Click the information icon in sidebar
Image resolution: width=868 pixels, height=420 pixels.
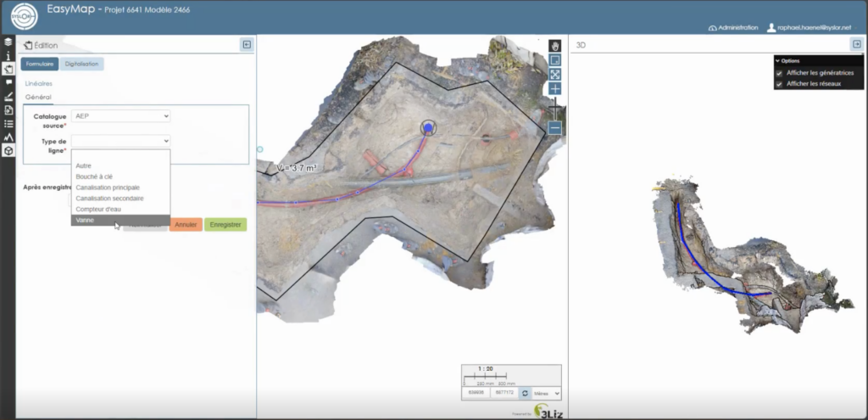point(8,55)
